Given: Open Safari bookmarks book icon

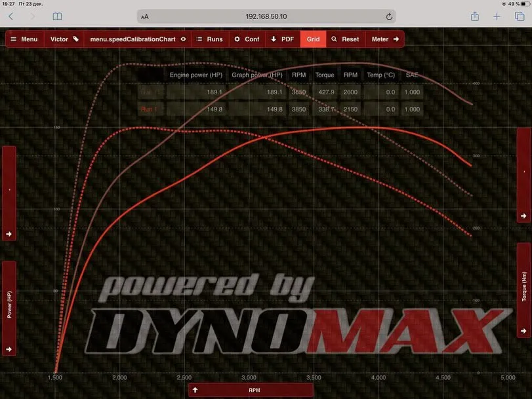Looking at the screenshot, I should [x=57, y=16].
